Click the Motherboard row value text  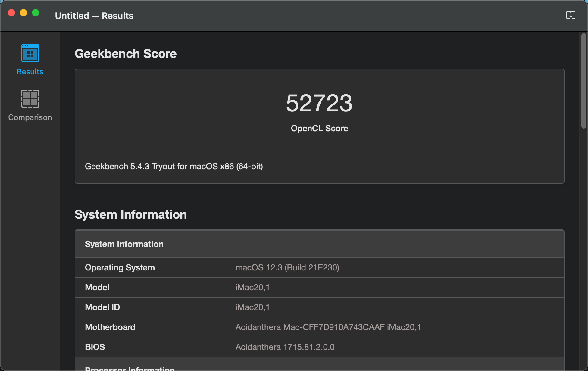point(328,327)
